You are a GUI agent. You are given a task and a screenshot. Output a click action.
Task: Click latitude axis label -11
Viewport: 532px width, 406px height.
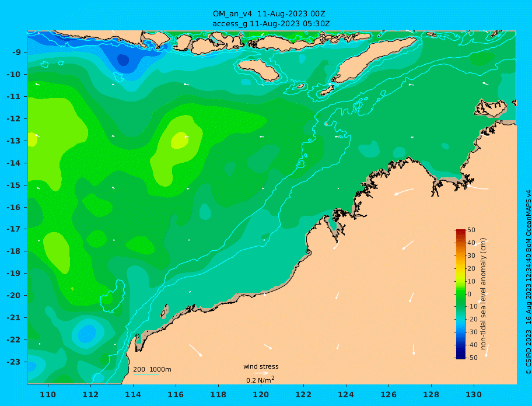[13, 97]
